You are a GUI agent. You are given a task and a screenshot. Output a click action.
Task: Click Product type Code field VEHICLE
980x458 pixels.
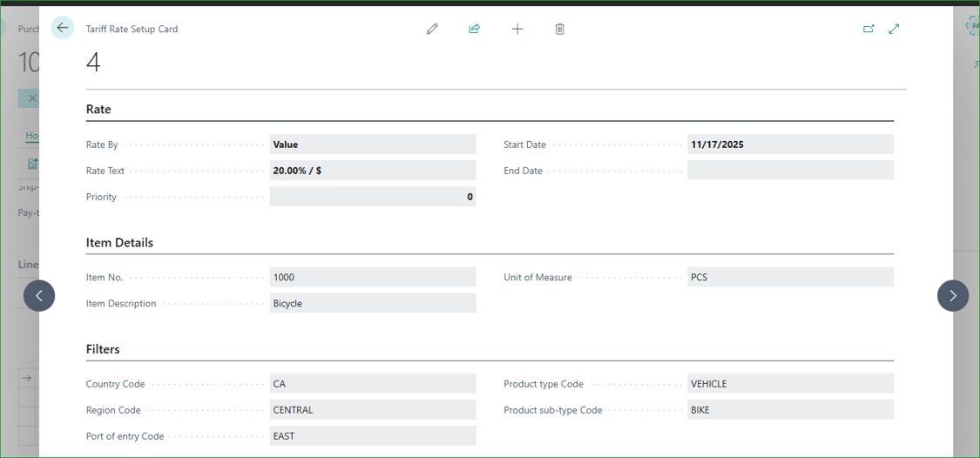(x=791, y=384)
